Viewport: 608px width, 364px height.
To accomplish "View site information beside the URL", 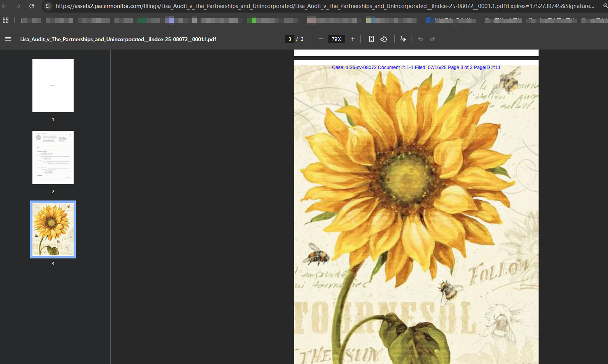I will click(x=48, y=6).
